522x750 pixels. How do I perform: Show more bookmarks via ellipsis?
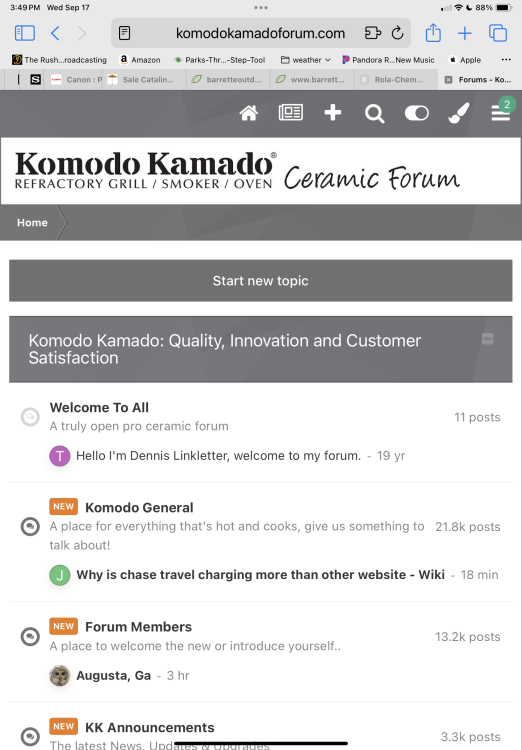click(506, 60)
